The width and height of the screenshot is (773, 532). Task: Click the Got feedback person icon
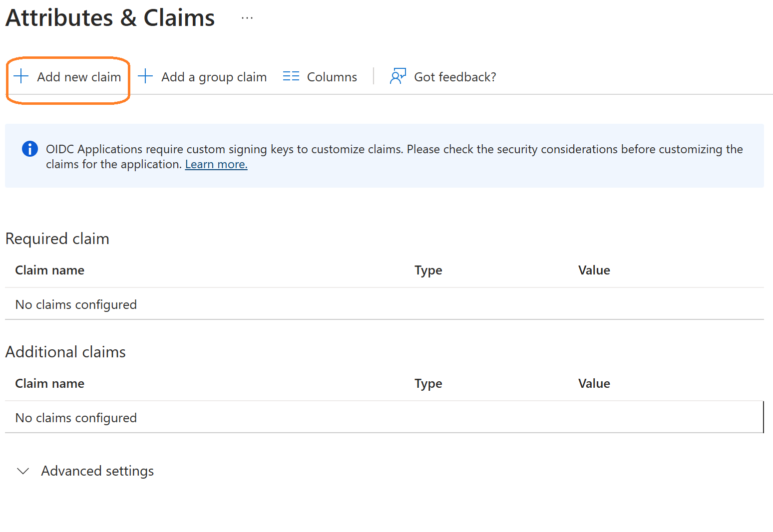[398, 76]
